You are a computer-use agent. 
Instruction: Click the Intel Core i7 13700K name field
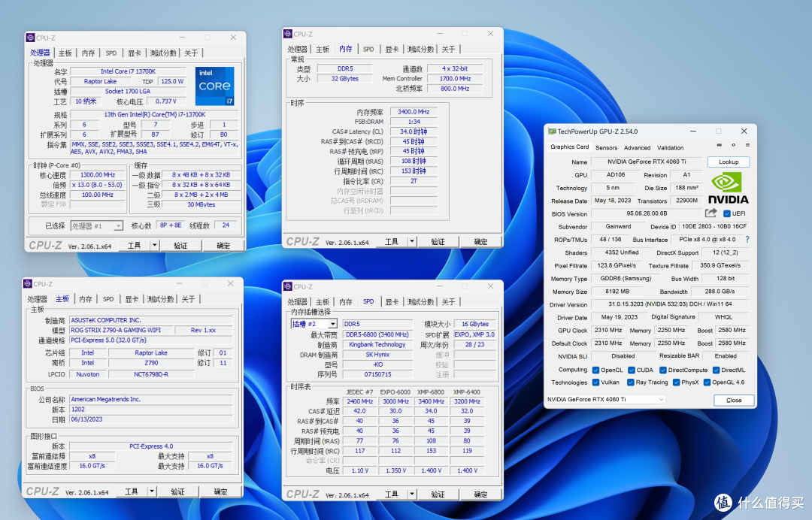(x=128, y=71)
